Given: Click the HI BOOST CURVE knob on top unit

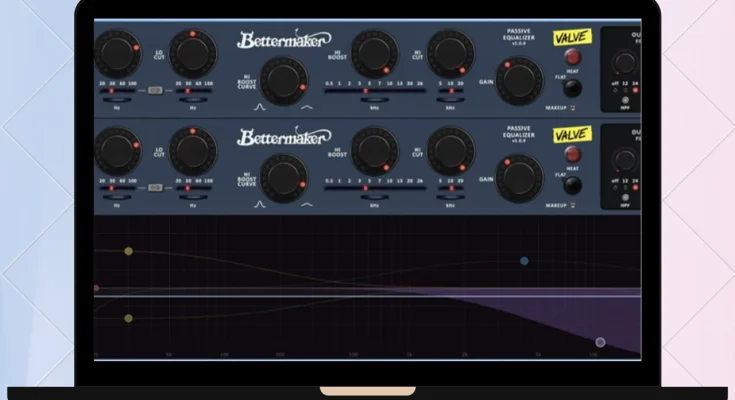Looking at the screenshot, I should (x=284, y=79).
